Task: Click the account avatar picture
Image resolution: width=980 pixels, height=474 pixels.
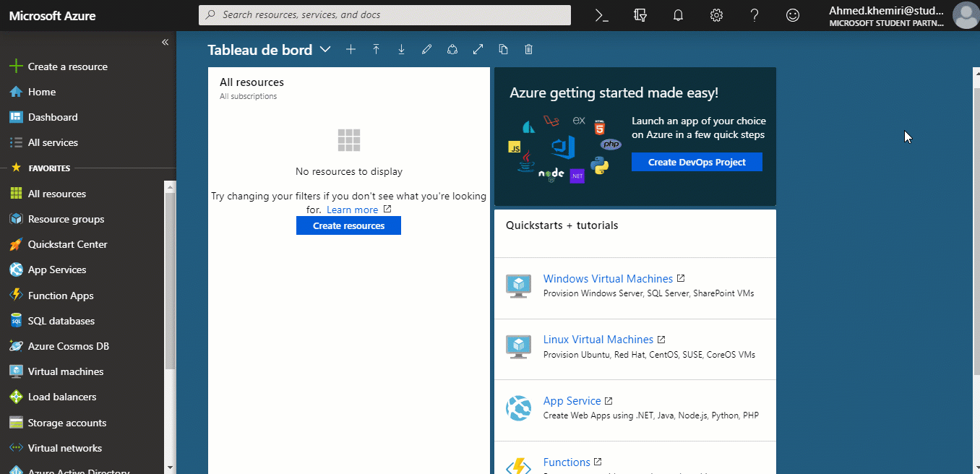Action: click(x=966, y=15)
